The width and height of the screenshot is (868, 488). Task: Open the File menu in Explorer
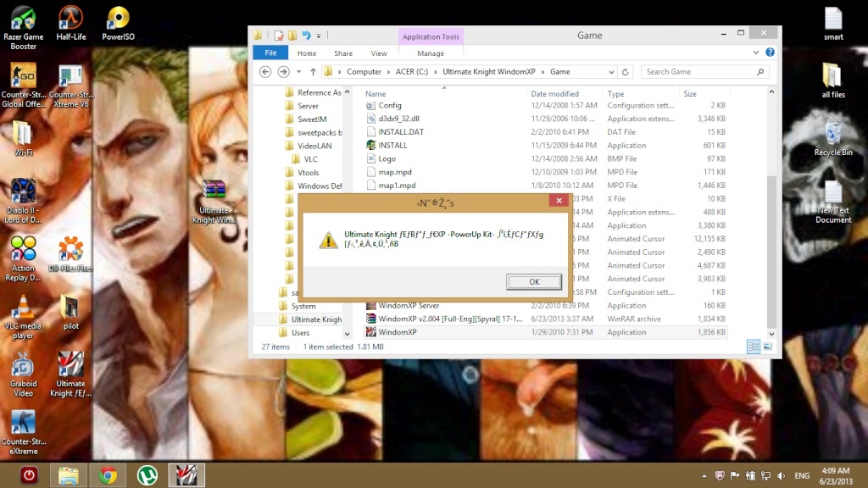pyautogui.click(x=270, y=53)
